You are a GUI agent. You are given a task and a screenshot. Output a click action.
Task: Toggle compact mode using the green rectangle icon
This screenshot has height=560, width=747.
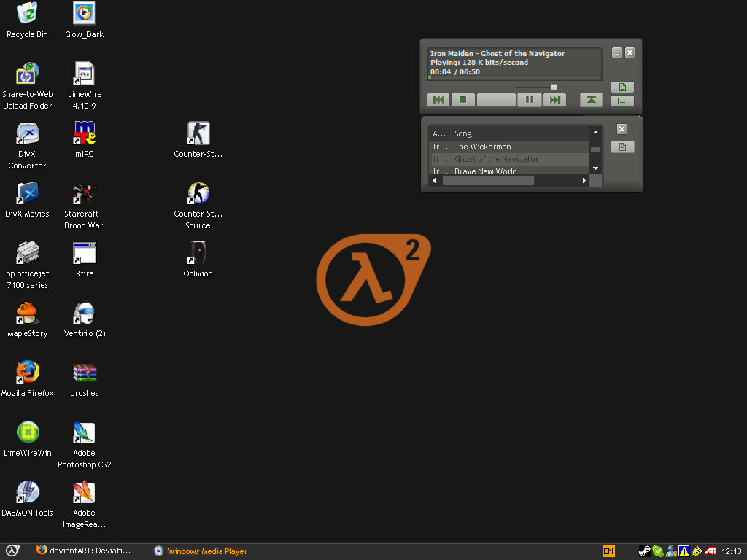[x=622, y=101]
